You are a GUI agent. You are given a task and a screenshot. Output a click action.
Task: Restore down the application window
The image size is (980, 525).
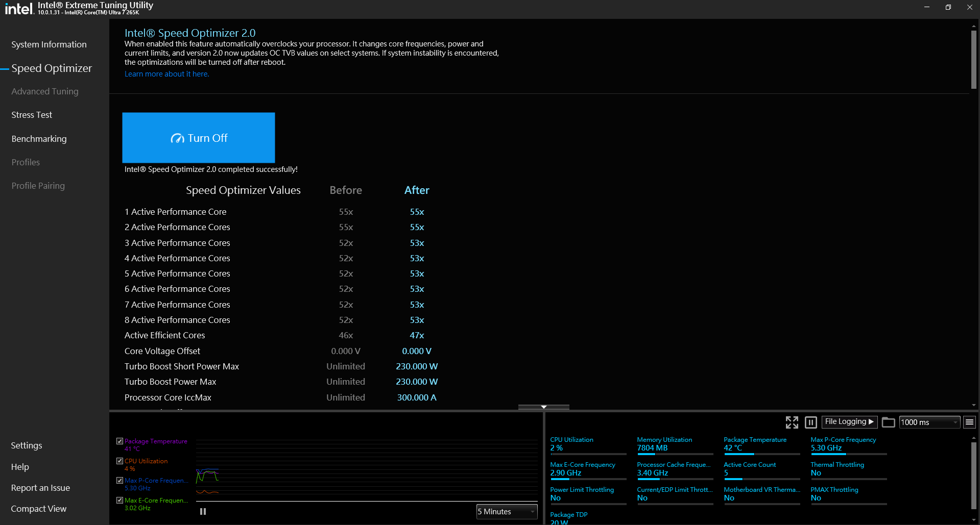click(x=948, y=7)
